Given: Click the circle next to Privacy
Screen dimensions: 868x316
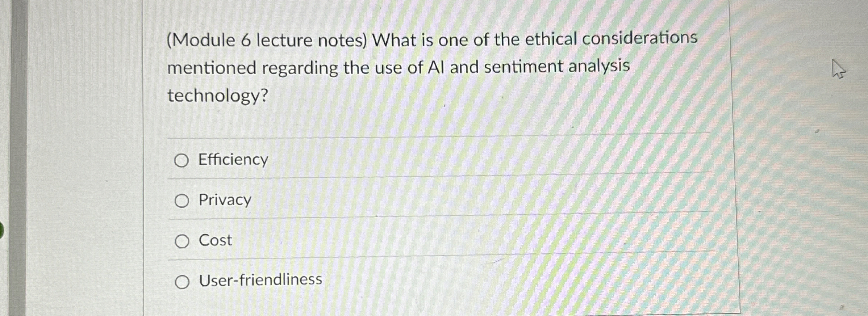Looking at the screenshot, I should (182, 201).
